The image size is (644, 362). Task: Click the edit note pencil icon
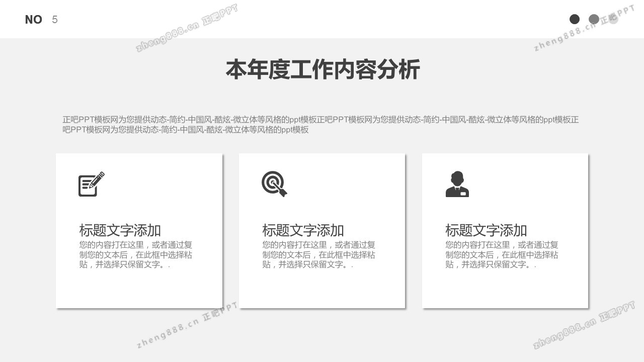point(92,184)
